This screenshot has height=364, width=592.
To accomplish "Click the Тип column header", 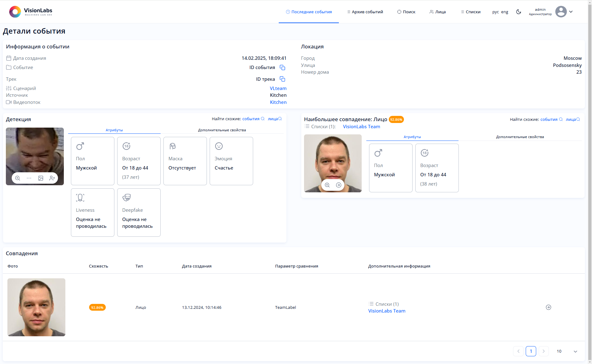I will pyautogui.click(x=139, y=266).
